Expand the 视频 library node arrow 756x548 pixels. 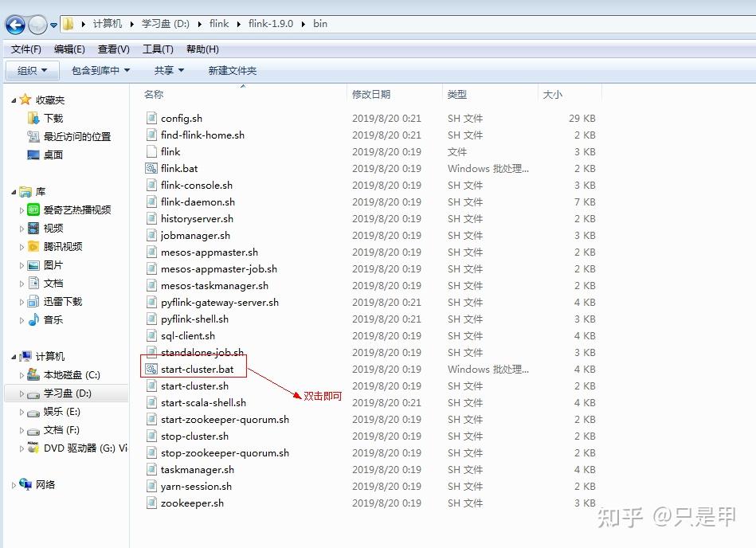22,229
